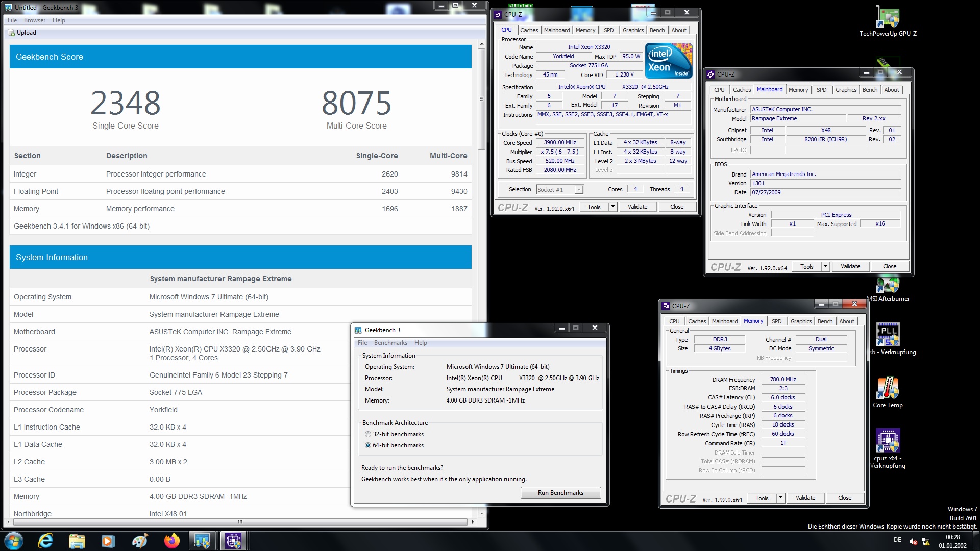Launch Firefox from the taskbar
Image resolution: width=980 pixels, height=551 pixels.
(171, 540)
